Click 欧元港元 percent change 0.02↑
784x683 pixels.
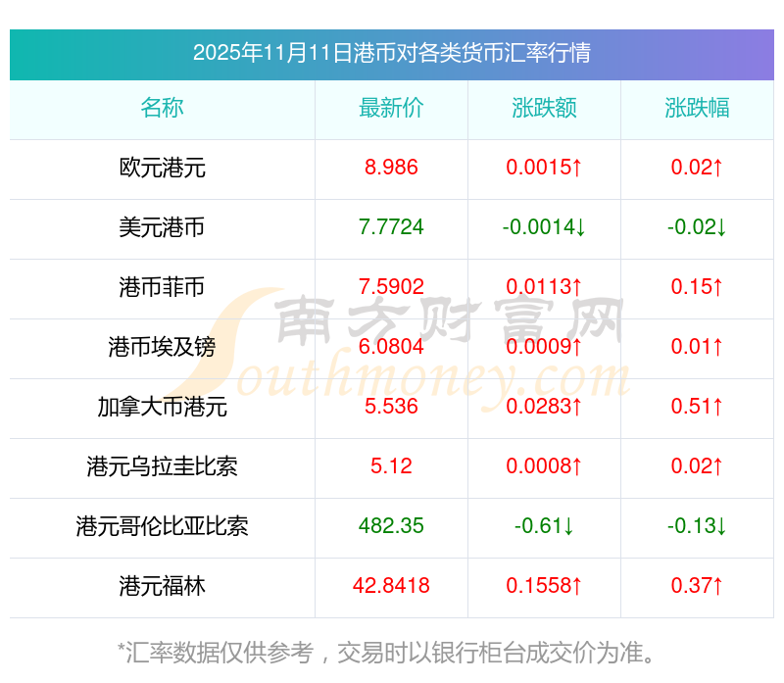coord(697,168)
